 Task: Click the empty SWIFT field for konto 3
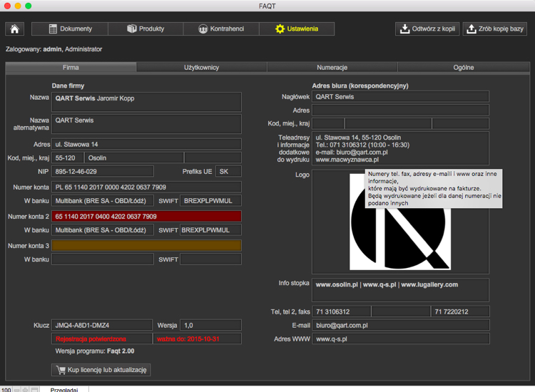point(211,259)
